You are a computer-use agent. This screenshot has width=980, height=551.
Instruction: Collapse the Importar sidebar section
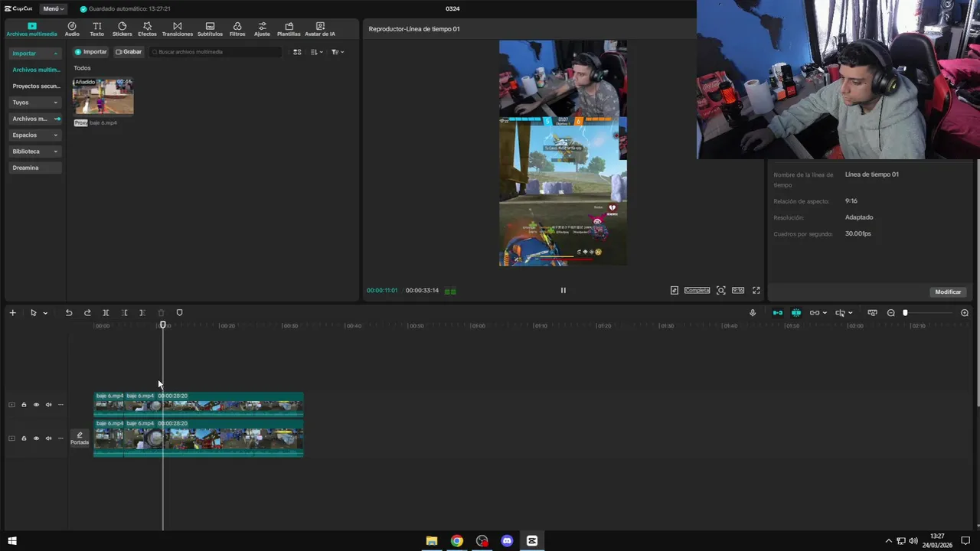[x=35, y=54]
